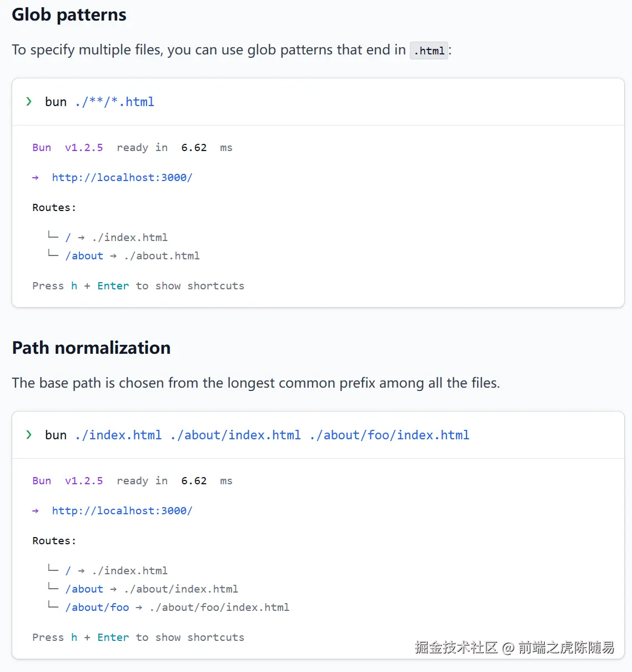This screenshot has width=632, height=672.
Task: Click the pink arrow beside localhost in Path normalization output
Action: point(36,511)
